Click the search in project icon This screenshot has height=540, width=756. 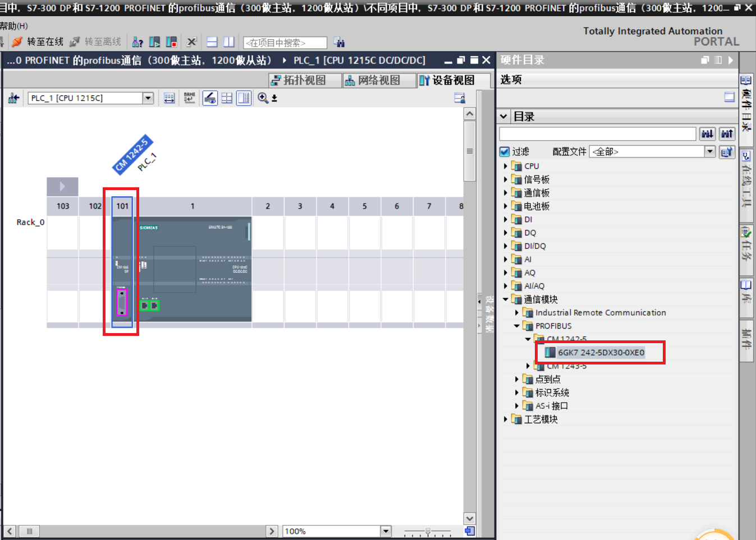pyautogui.click(x=339, y=42)
